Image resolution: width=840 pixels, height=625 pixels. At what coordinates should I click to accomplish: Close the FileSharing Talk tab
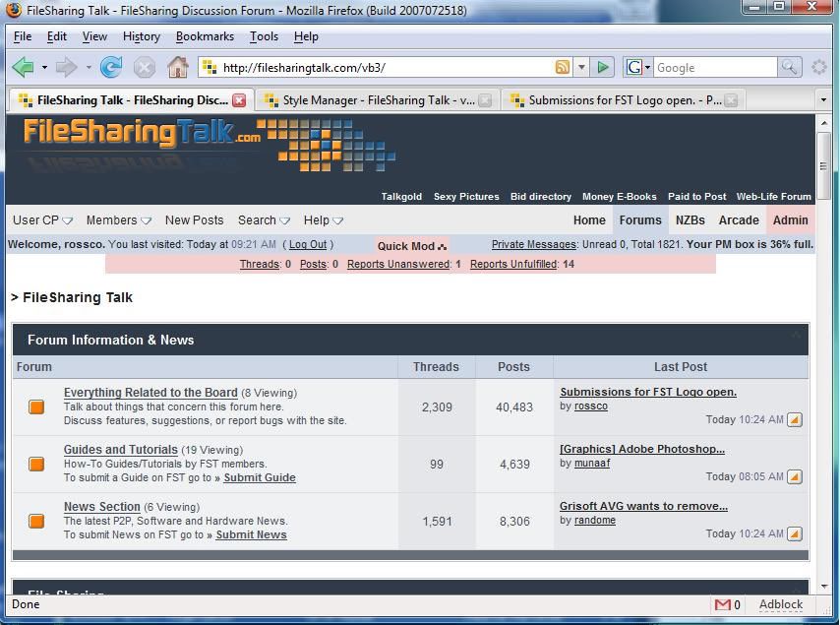239,100
